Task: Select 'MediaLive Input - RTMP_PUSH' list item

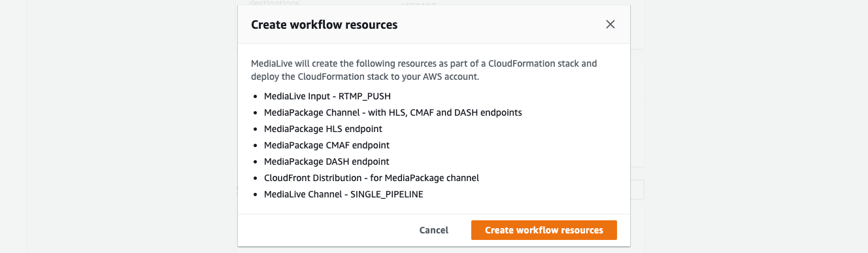Action: [327, 96]
